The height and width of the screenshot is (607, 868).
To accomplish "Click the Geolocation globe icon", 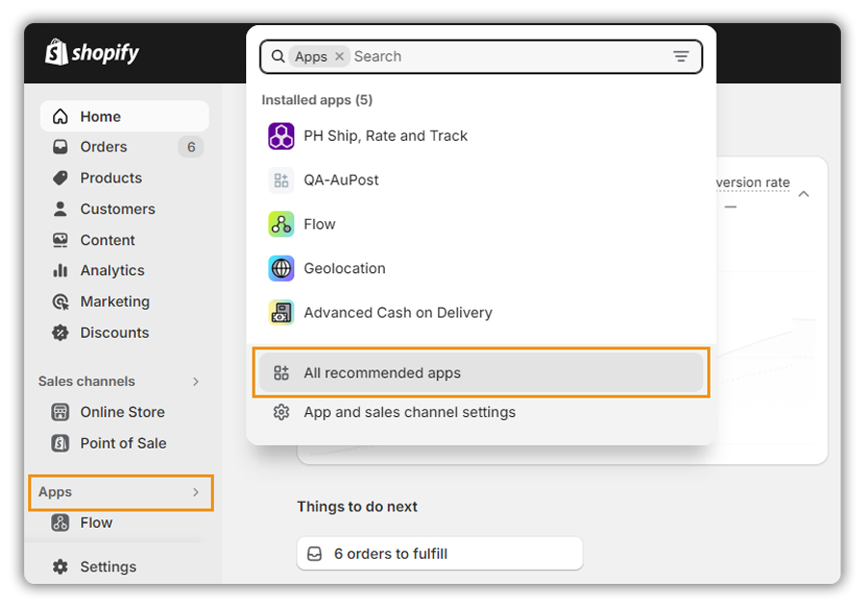I will pos(282,268).
